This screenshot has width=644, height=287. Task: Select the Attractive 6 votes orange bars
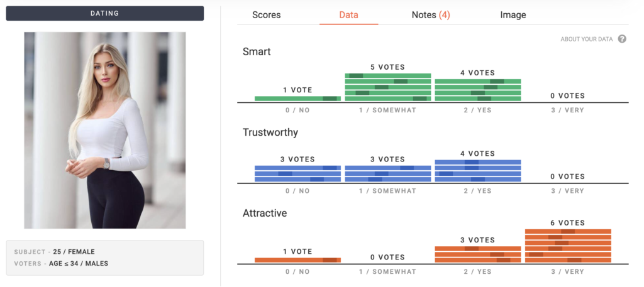click(568, 246)
